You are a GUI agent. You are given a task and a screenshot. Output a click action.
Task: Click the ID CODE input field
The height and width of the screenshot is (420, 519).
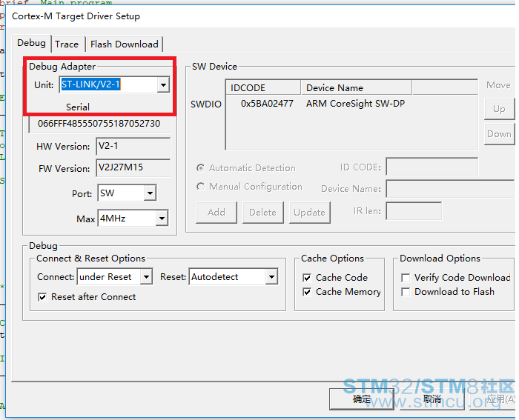point(432,167)
